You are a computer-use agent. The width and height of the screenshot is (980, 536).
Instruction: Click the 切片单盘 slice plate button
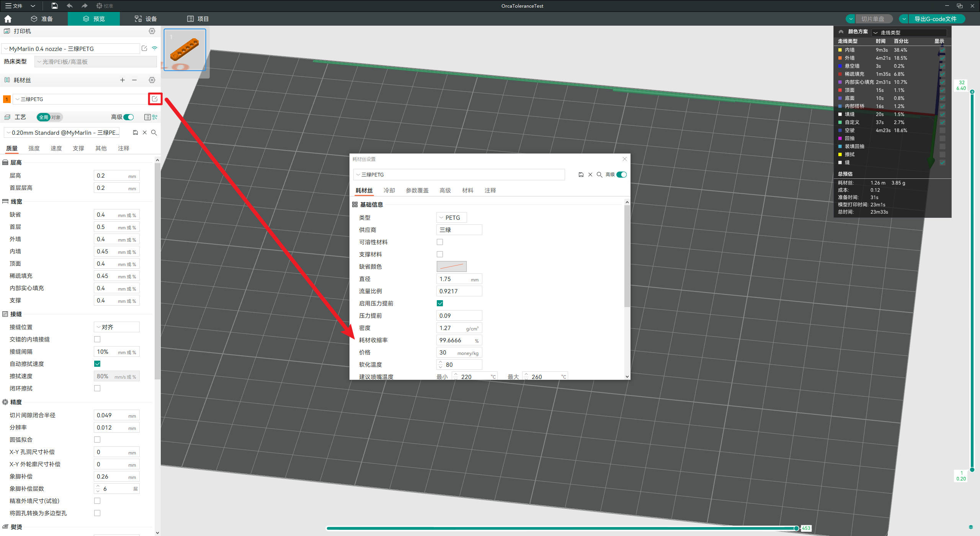coord(873,19)
